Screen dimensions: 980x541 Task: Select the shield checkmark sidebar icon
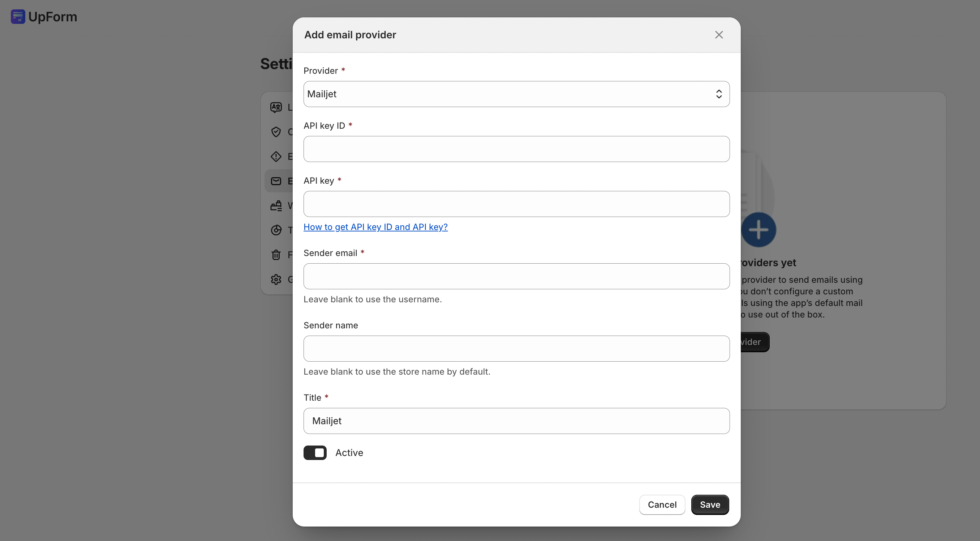tap(276, 132)
